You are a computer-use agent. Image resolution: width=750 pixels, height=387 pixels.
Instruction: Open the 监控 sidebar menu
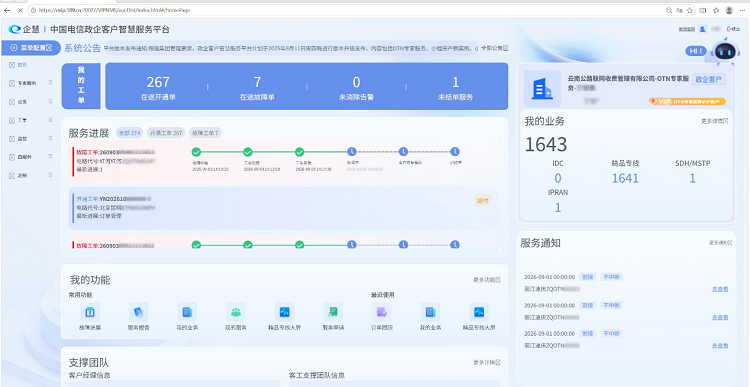[x=22, y=139]
